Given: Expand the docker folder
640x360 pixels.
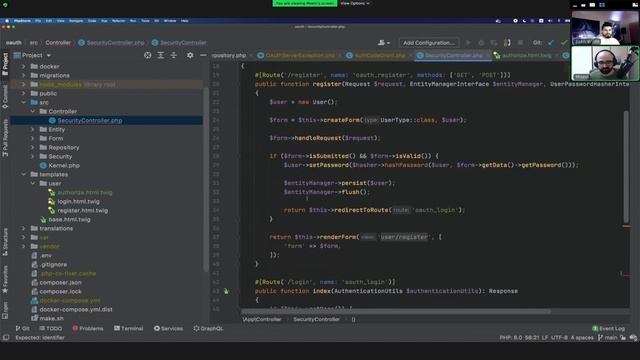Looking at the screenshot, I should click(x=24, y=66).
